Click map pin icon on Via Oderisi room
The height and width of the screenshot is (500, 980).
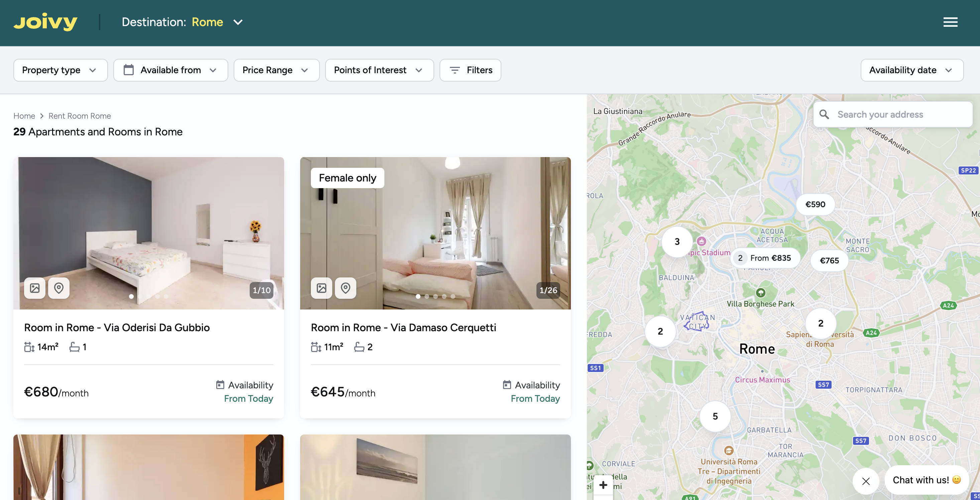click(58, 288)
